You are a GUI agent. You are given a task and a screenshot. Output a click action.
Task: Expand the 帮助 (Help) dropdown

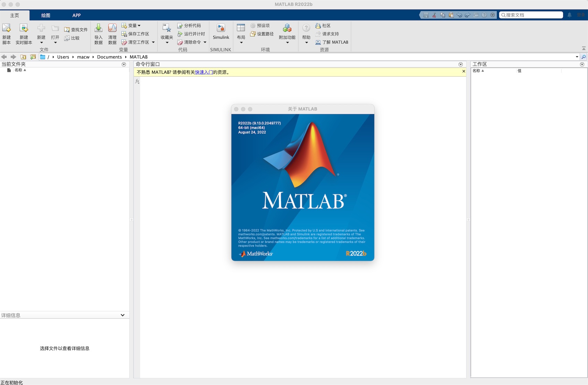pos(306,43)
